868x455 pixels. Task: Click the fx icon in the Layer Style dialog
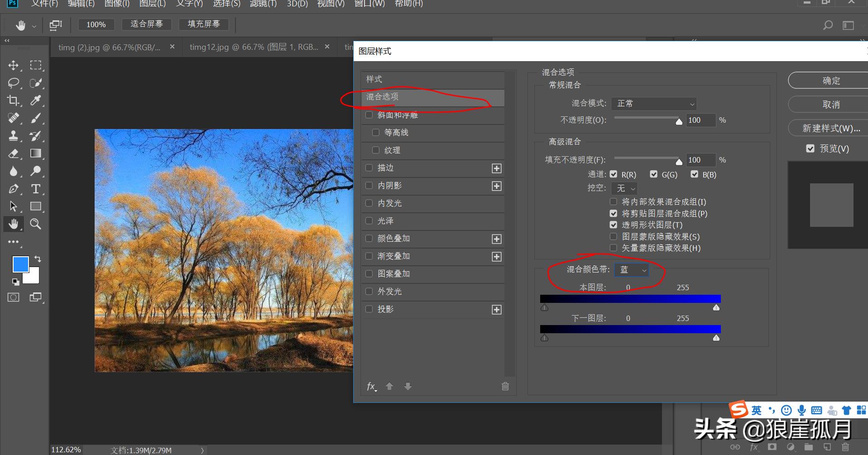371,386
